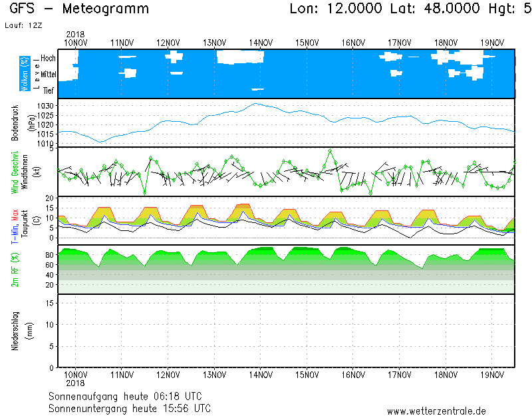
Task: Click the green Wind Geschwi. label
Action: 15,172
